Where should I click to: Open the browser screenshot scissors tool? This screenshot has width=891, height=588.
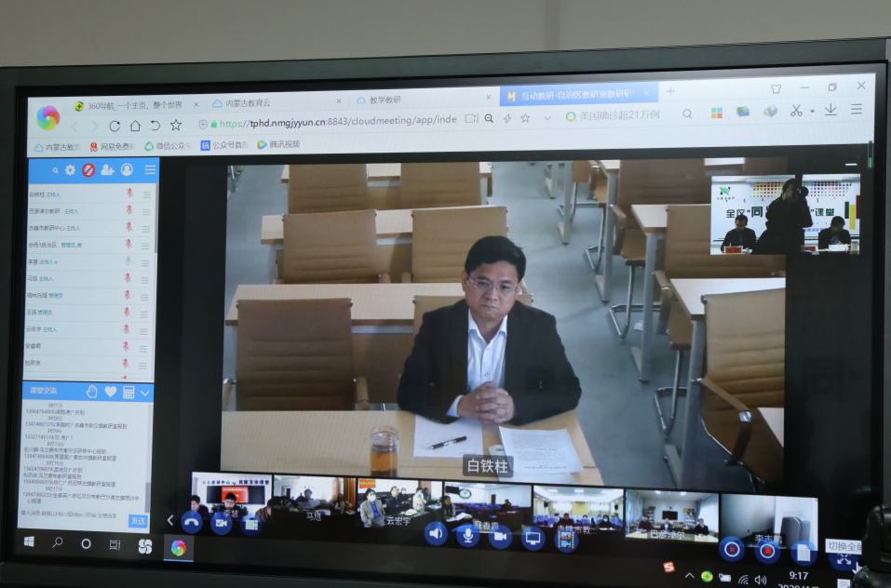796,111
